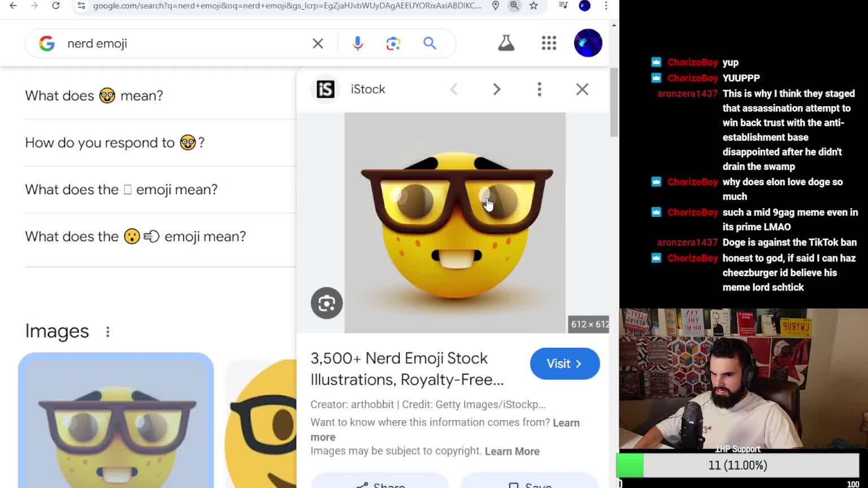Open Search Labs flask icon
Viewport: 868px width, 488px height.
coord(506,43)
